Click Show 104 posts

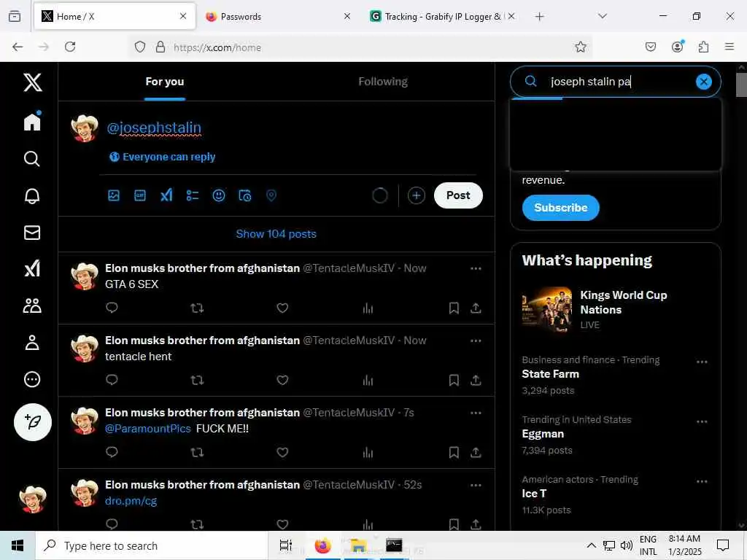276,234
